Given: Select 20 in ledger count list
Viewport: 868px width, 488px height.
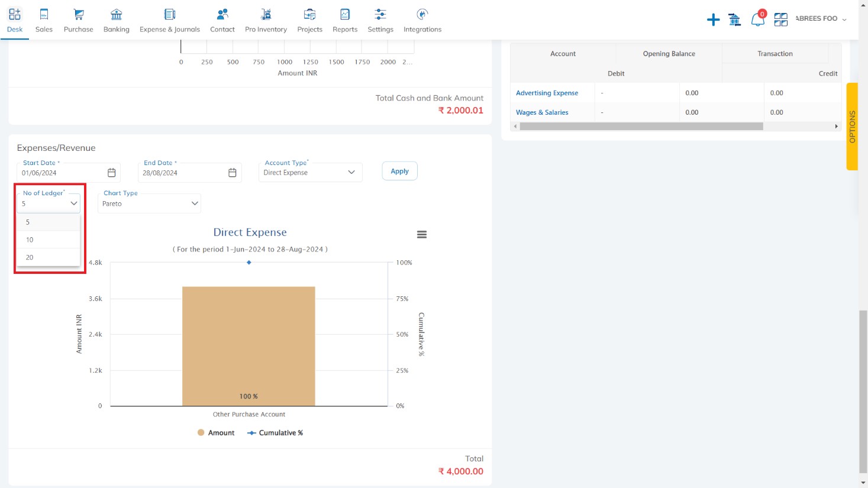Looking at the screenshot, I should 49,257.
